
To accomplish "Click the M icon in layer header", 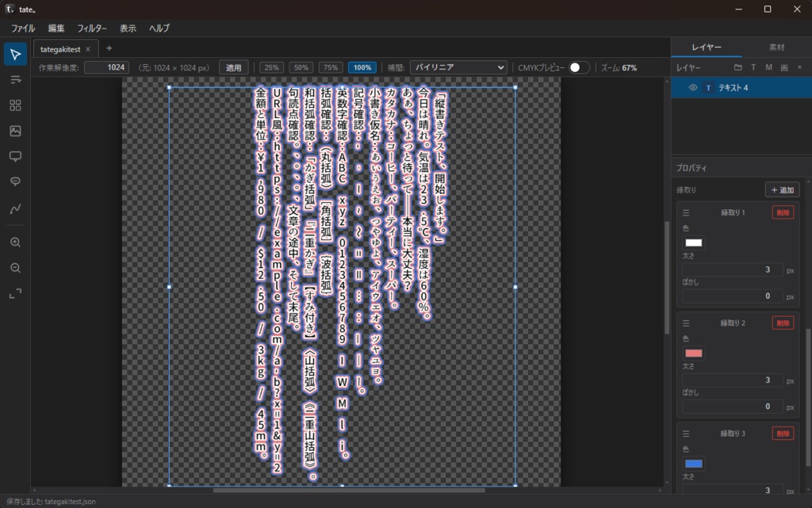I will pos(768,67).
